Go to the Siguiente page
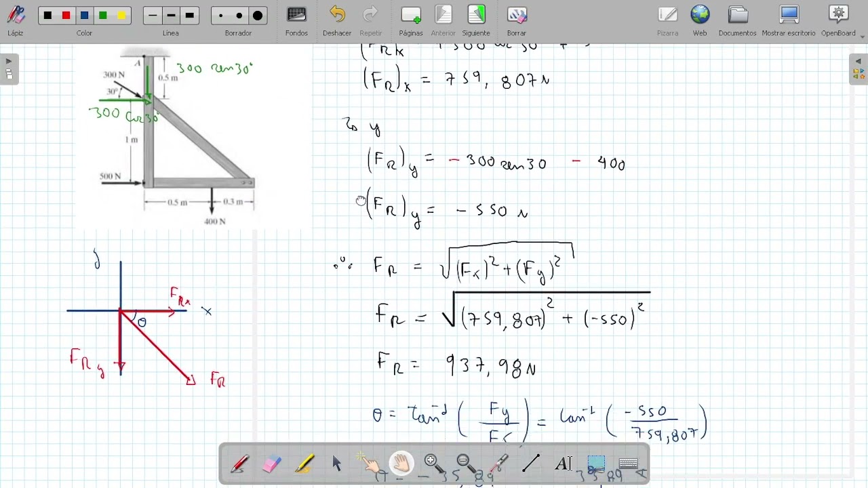 pyautogui.click(x=476, y=20)
